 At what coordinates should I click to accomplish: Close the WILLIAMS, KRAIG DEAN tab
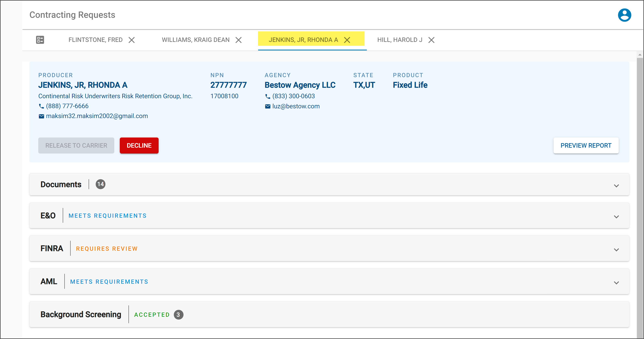click(239, 40)
